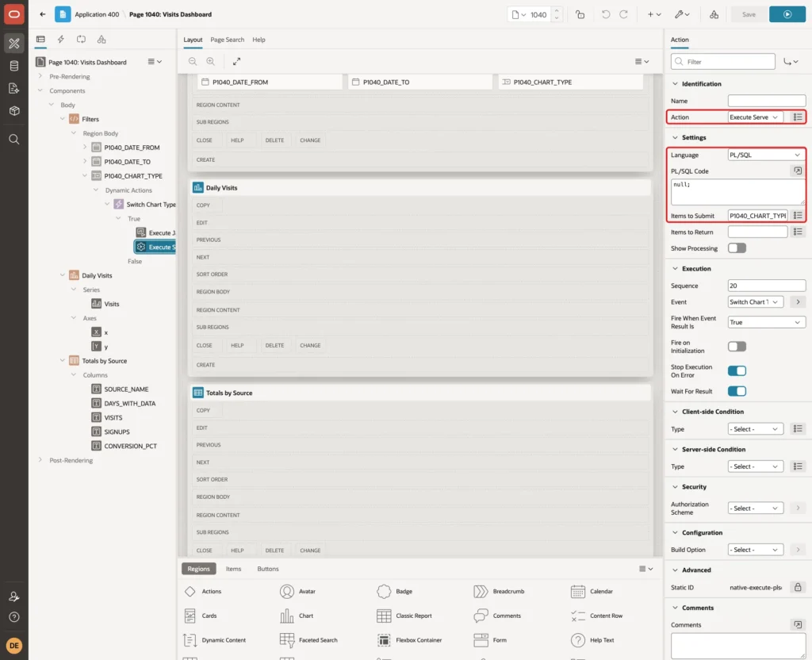Toggle Fire on Initialization switch
The height and width of the screenshot is (660, 812).
pyautogui.click(x=737, y=346)
